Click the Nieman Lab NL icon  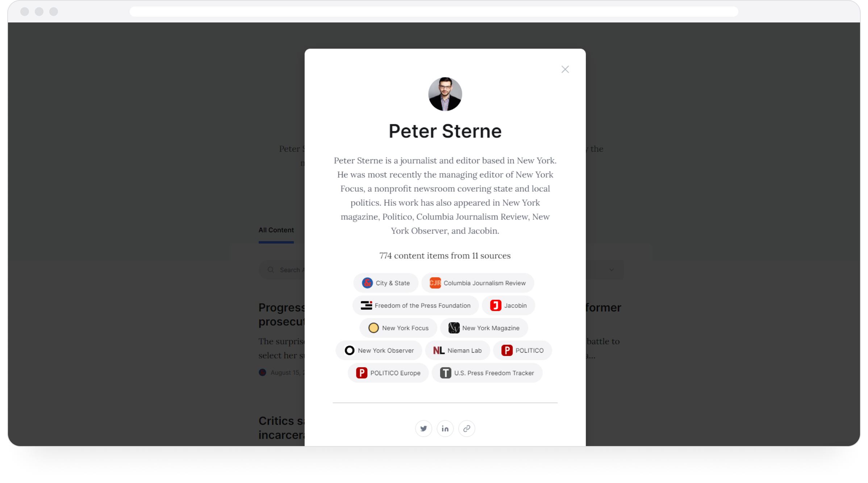click(x=439, y=350)
